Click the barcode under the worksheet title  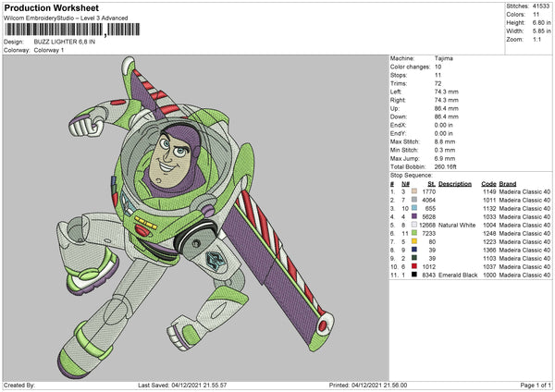72,30
